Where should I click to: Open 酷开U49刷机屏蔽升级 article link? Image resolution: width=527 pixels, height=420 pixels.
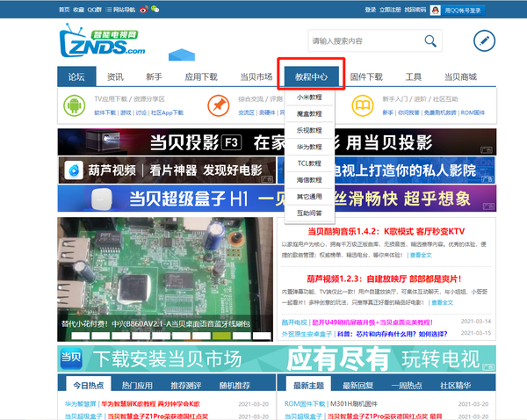point(372,322)
